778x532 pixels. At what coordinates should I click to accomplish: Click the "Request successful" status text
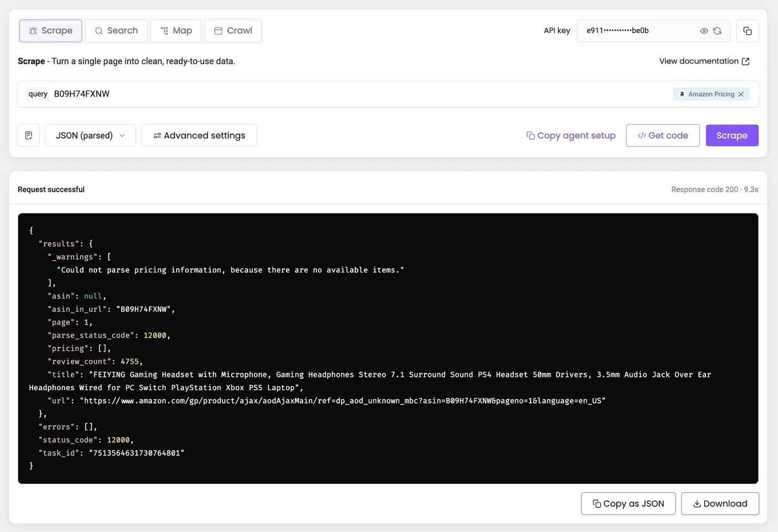click(x=51, y=189)
